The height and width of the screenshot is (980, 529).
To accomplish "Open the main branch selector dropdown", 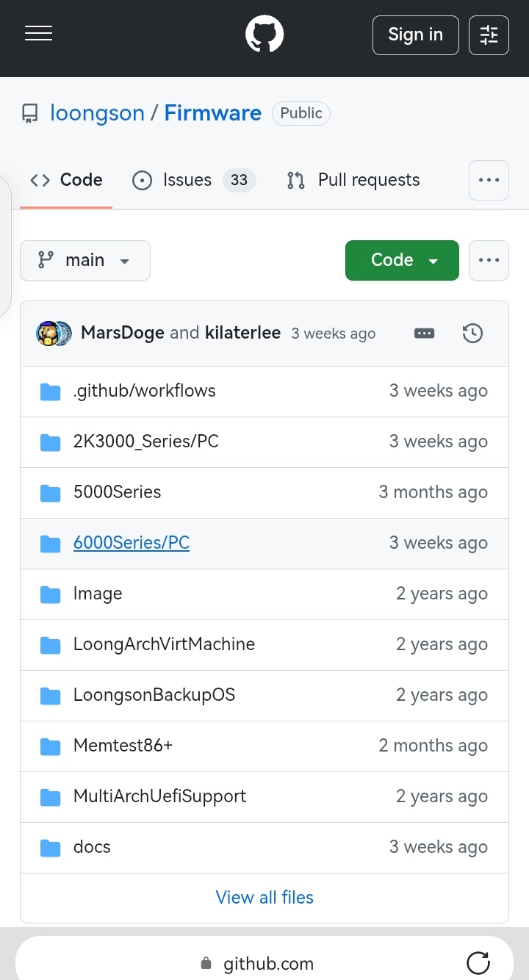I will pos(84,260).
